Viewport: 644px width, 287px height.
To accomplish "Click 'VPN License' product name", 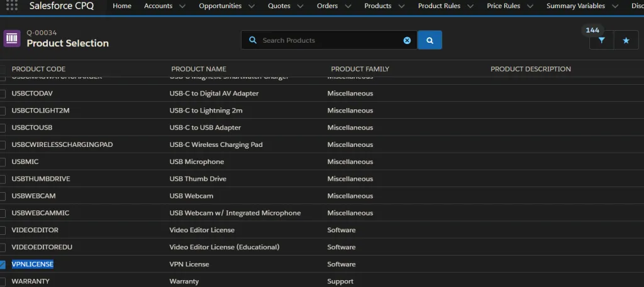I will click(x=189, y=264).
